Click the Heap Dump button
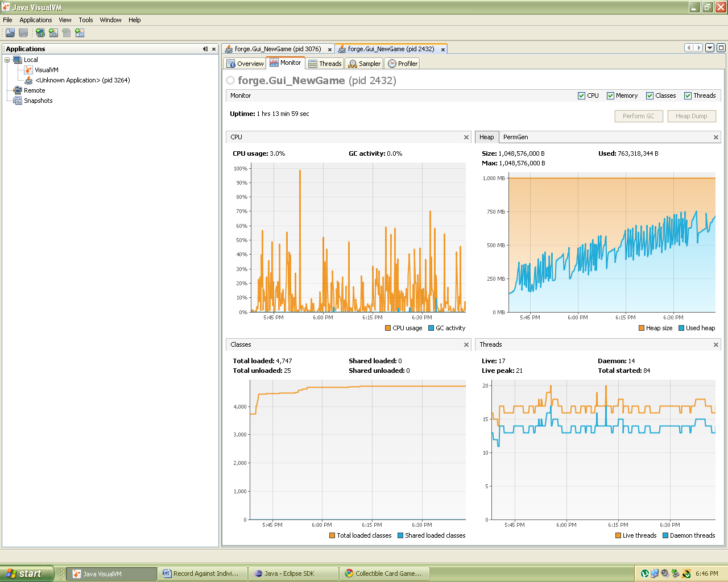The height and width of the screenshot is (582, 728). tap(691, 116)
